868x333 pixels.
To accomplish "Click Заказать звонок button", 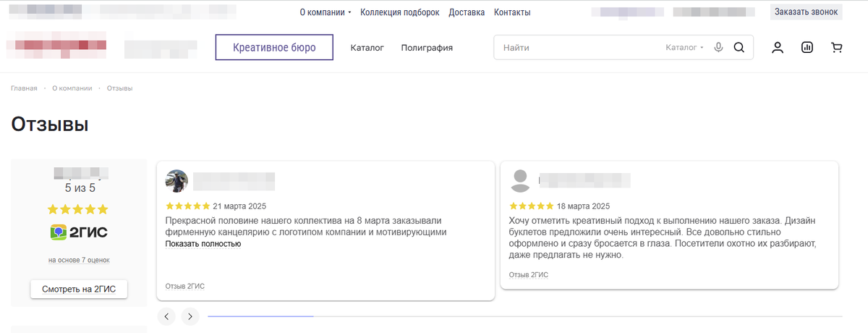I will pyautogui.click(x=806, y=12).
